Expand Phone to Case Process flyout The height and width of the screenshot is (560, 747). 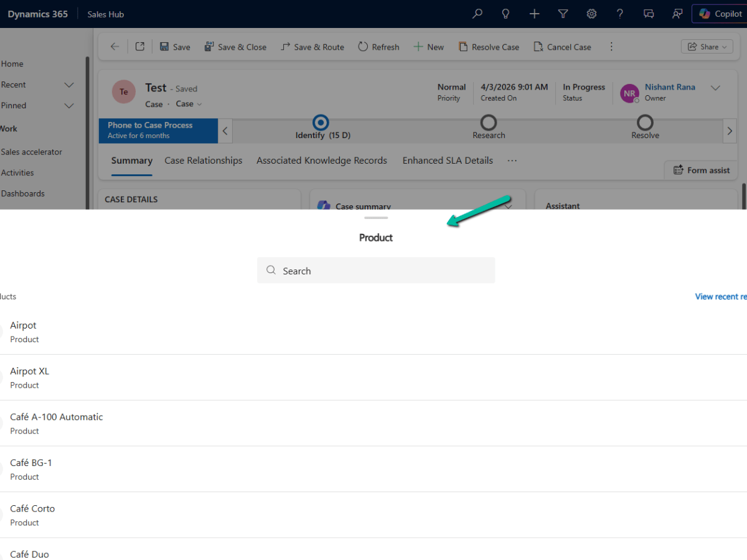[158, 131]
